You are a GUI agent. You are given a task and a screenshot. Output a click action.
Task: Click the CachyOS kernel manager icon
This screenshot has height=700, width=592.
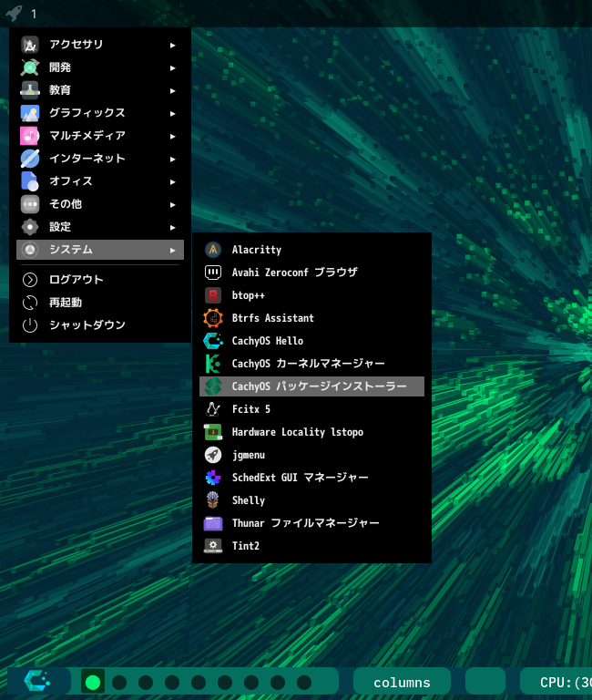coord(213,364)
